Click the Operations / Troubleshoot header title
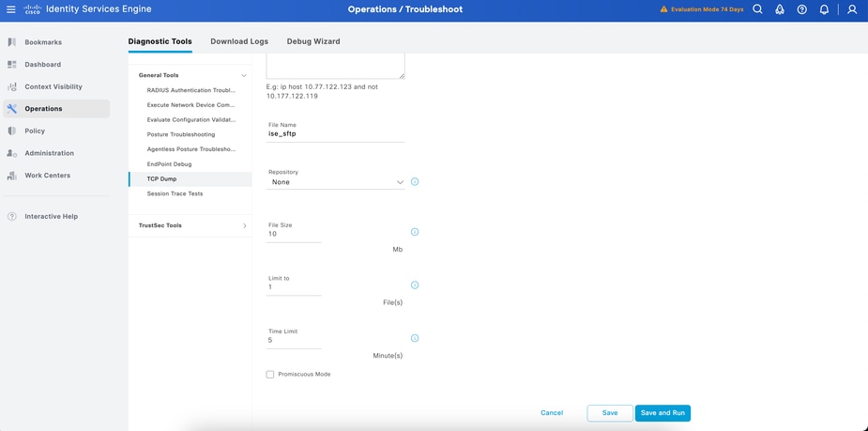 [405, 9]
